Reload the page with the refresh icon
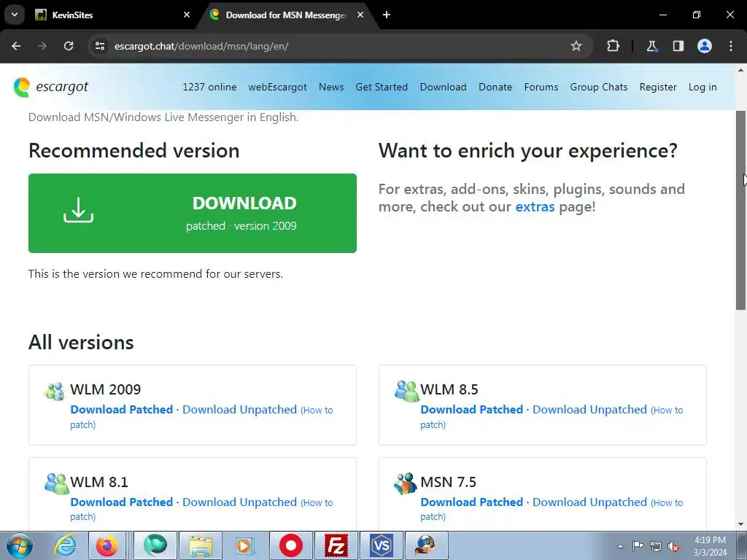The height and width of the screenshot is (560, 747). coord(69,46)
